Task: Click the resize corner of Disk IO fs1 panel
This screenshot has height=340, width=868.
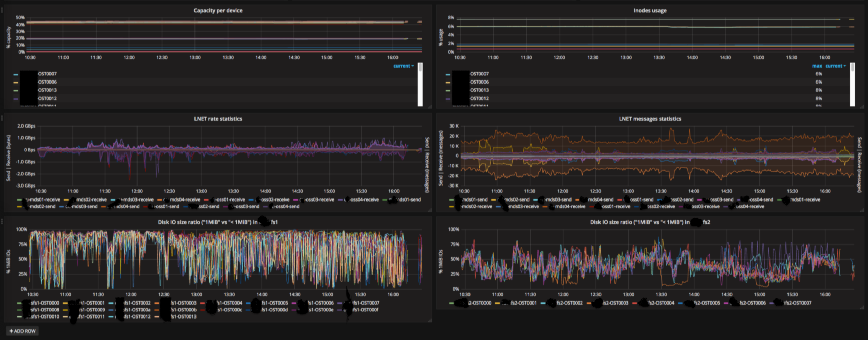Action: tap(430, 320)
